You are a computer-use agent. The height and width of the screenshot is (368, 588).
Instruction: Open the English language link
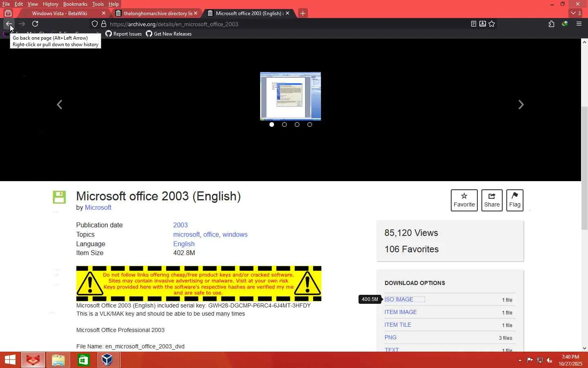[184, 244]
